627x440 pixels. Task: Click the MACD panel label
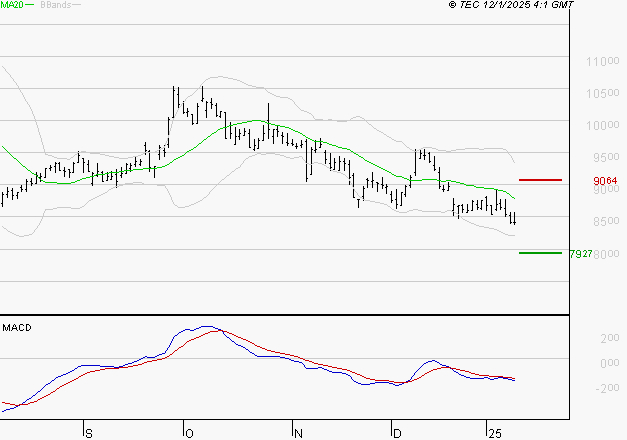pyautogui.click(x=17, y=328)
